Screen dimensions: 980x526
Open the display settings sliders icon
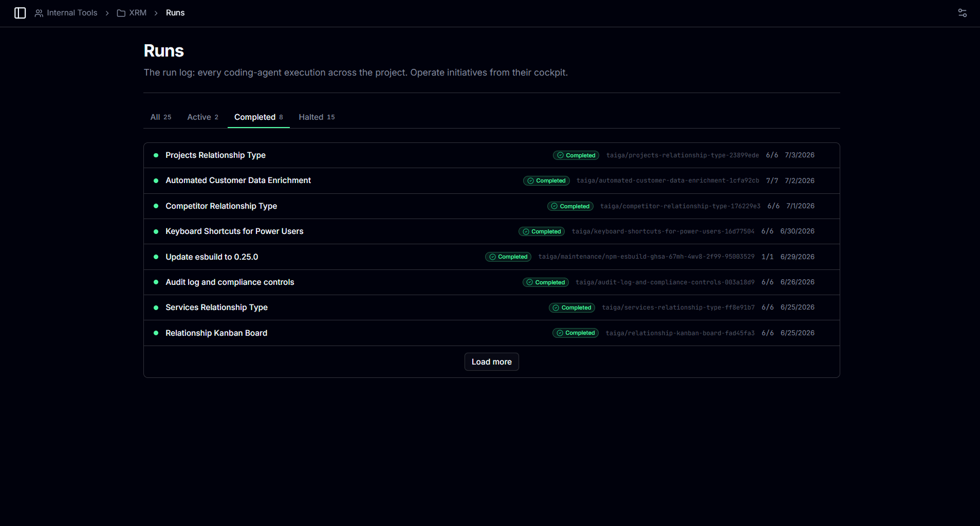click(963, 13)
